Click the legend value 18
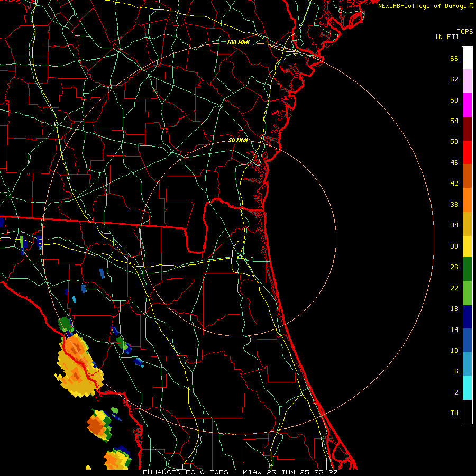Image resolution: width=476 pixels, height=476 pixels. point(454,309)
